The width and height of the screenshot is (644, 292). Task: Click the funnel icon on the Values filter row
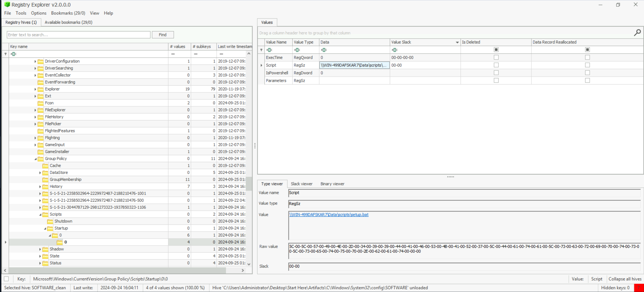[261, 50]
